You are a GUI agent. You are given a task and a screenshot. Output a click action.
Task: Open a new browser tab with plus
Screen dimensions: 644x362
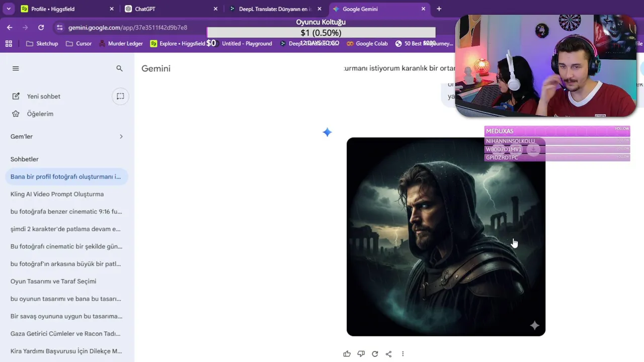439,9
